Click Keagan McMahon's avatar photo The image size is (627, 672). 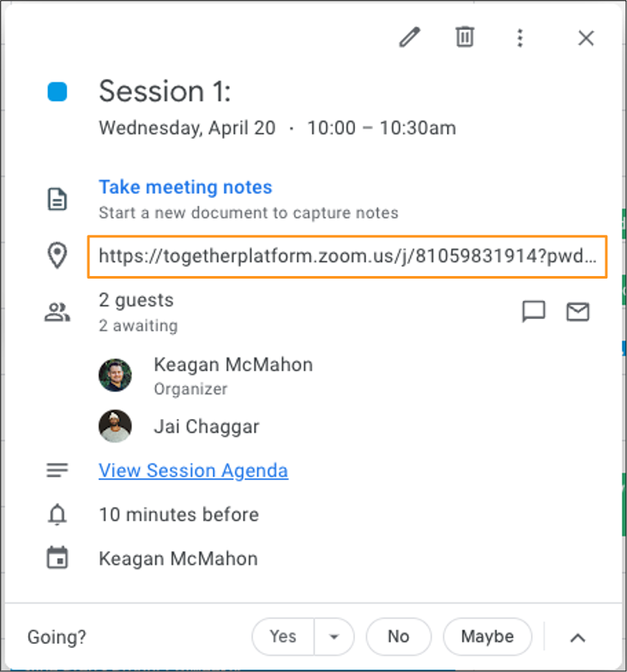[115, 375]
